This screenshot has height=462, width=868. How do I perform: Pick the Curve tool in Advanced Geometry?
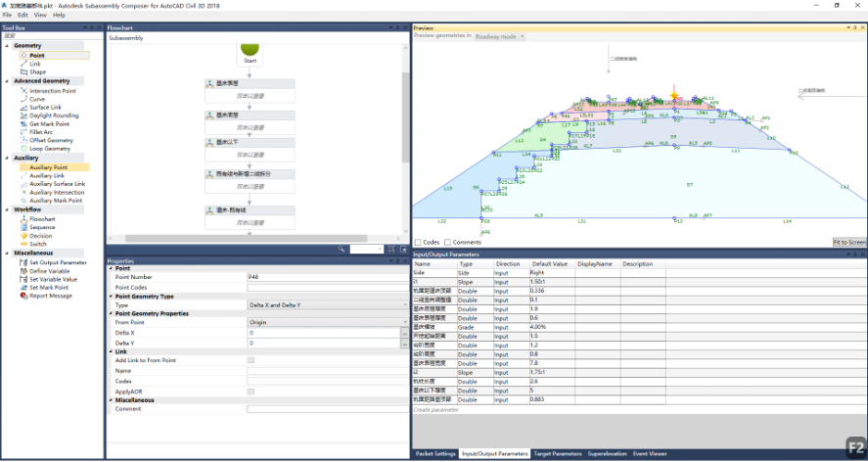[x=37, y=99]
